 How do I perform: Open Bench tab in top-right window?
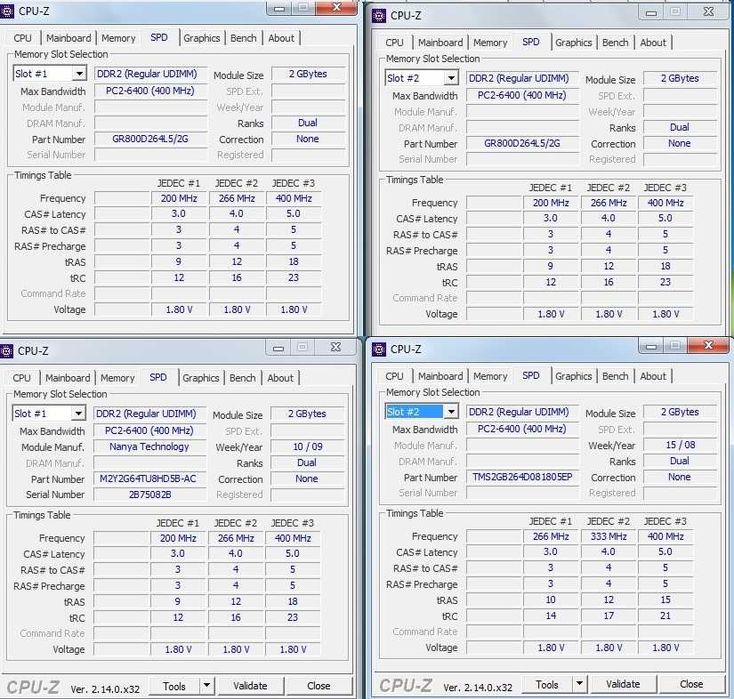pos(616,43)
